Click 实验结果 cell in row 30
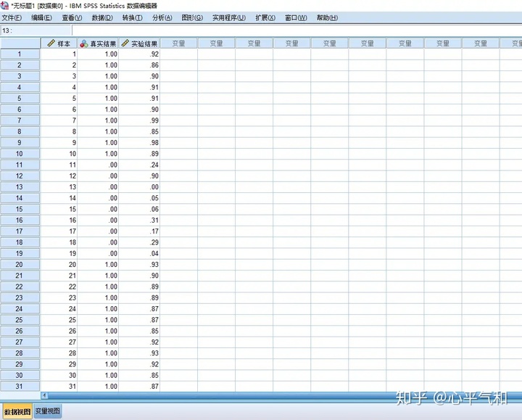522x420 pixels. coord(139,375)
